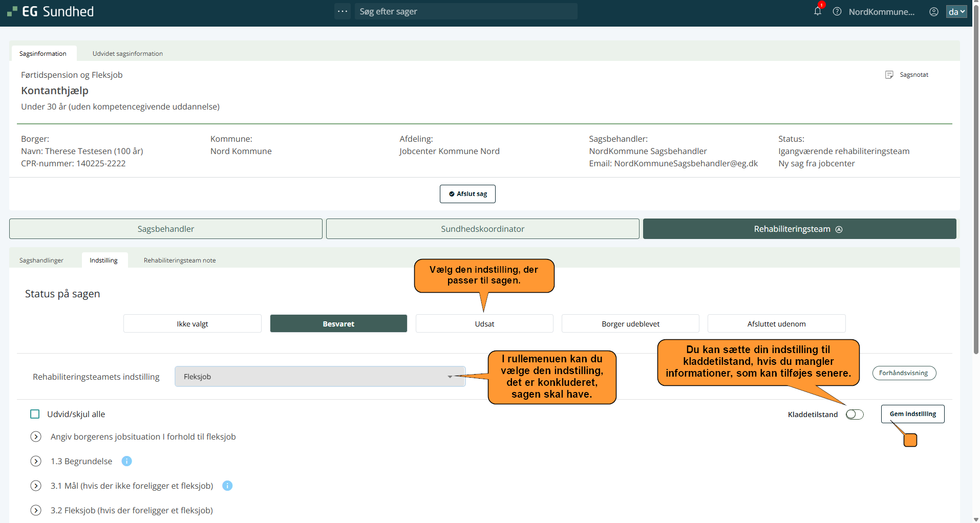Click the three-dots menu beside search
Image resolution: width=980 pixels, height=523 pixels.
pyautogui.click(x=343, y=11)
